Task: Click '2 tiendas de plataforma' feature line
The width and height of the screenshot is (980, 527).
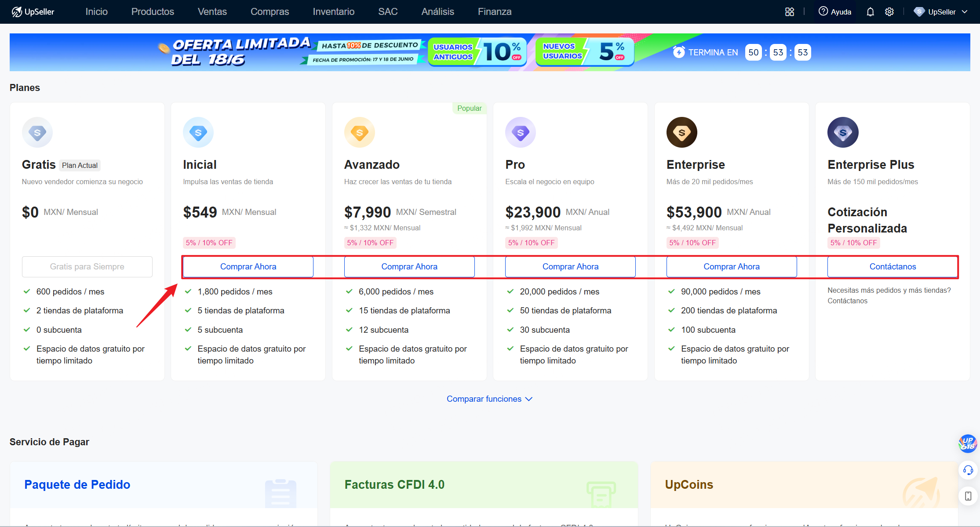Action: point(80,311)
